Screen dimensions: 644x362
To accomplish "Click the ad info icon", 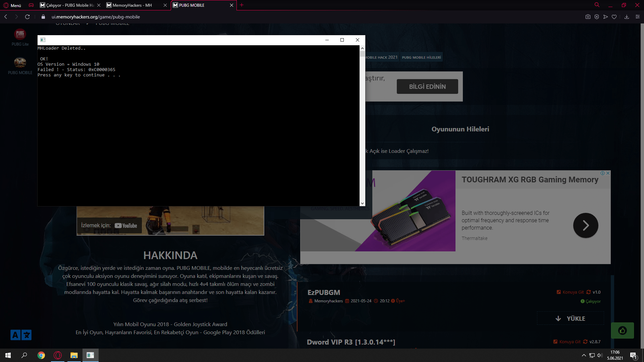I will (603, 173).
